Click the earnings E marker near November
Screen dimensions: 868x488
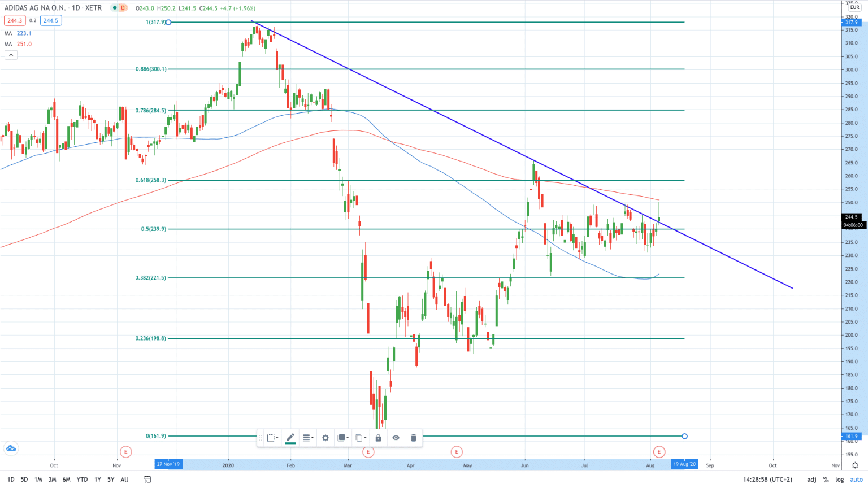click(125, 452)
